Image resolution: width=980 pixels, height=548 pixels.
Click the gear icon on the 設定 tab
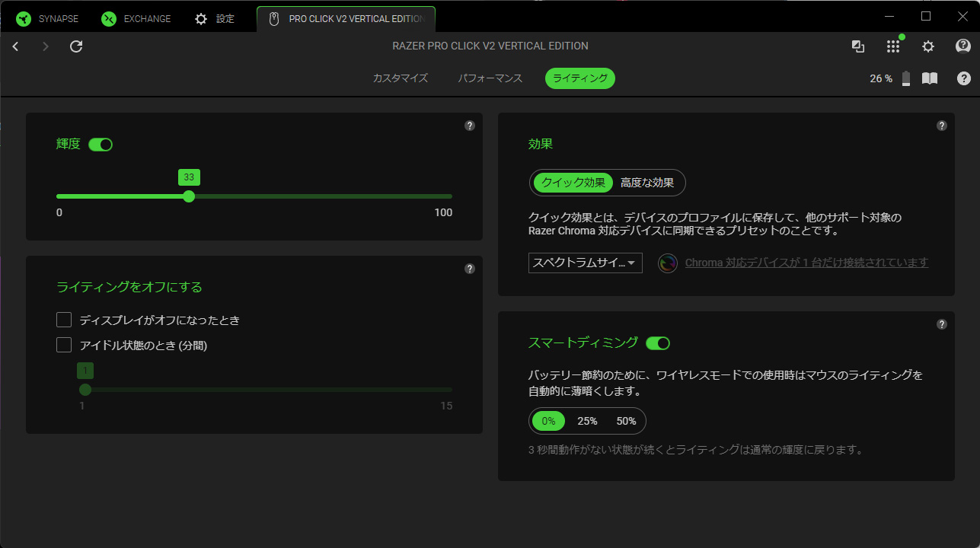point(201,19)
